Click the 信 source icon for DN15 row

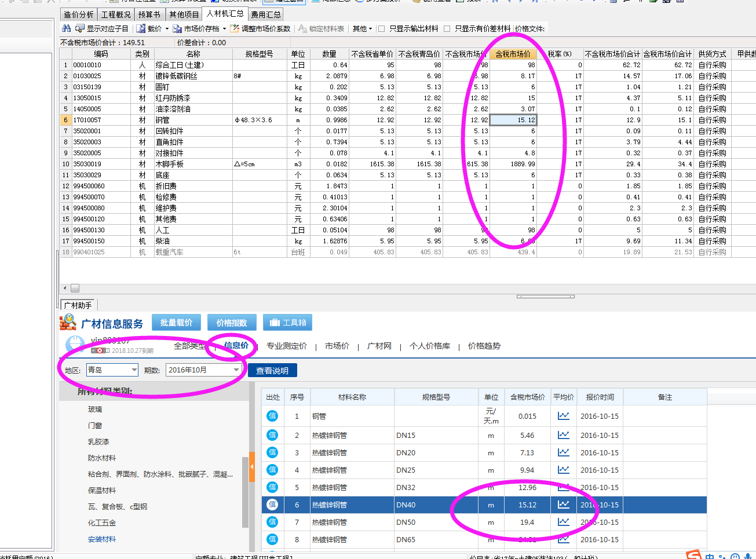(272, 435)
